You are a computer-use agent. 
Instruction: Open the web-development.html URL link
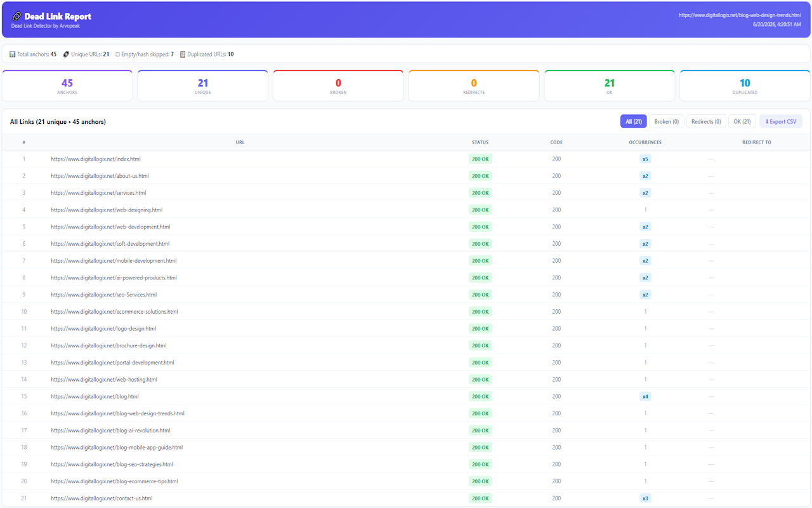coord(110,227)
